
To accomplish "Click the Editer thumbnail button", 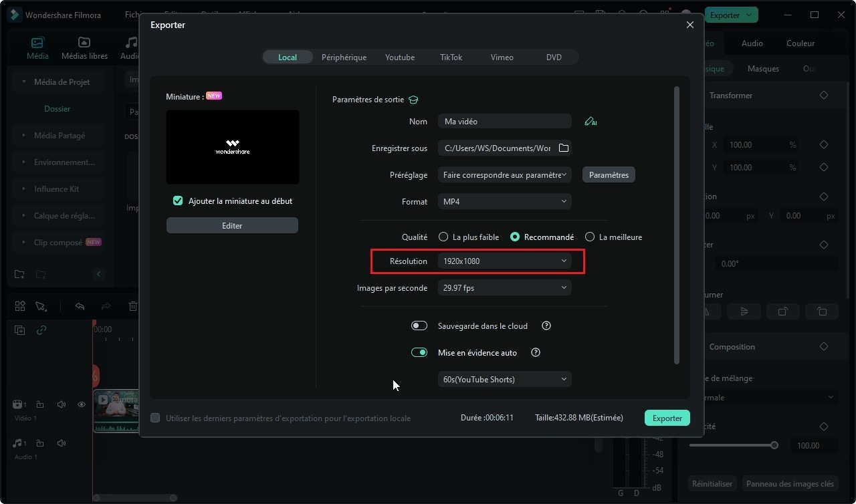I will point(232,226).
